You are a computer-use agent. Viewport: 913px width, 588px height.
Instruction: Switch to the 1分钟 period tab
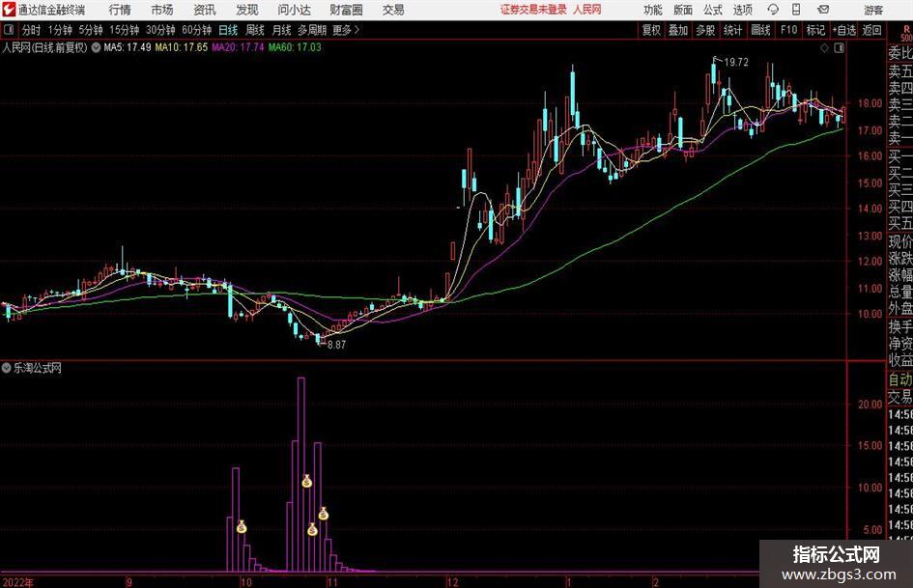(x=60, y=30)
